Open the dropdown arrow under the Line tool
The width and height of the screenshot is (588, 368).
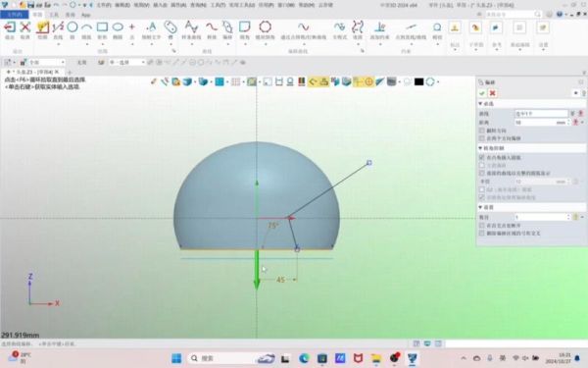click(x=58, y=44)
